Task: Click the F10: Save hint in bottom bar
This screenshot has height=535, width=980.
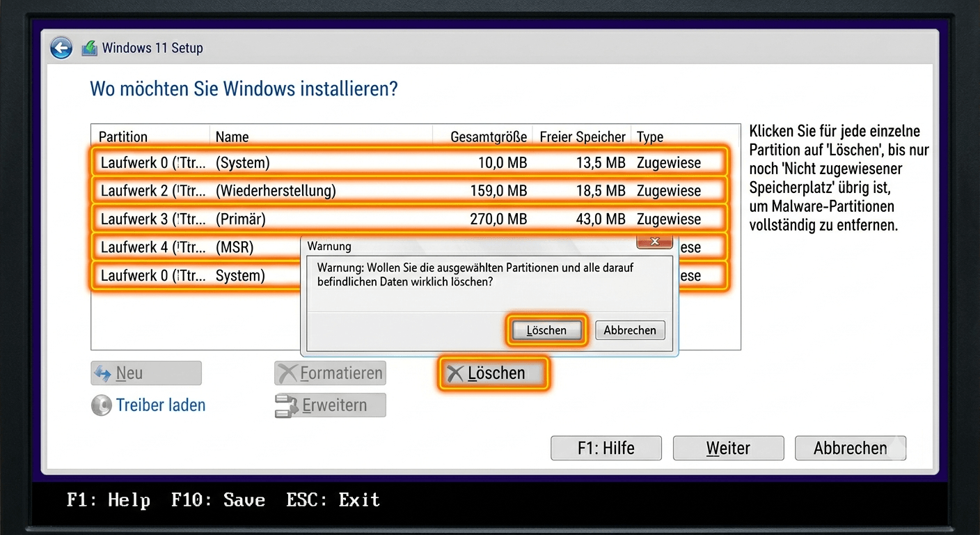Action: (218, 500)
